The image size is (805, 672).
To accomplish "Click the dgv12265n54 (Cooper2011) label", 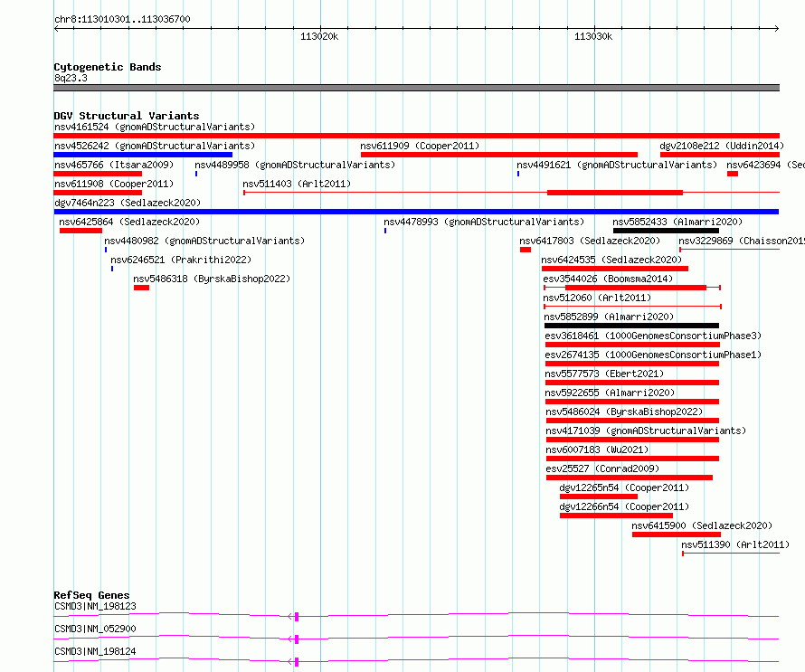I will (624, 487).
